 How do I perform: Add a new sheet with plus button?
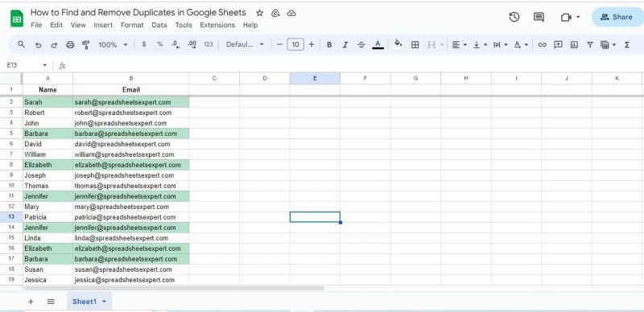(31, 302)
